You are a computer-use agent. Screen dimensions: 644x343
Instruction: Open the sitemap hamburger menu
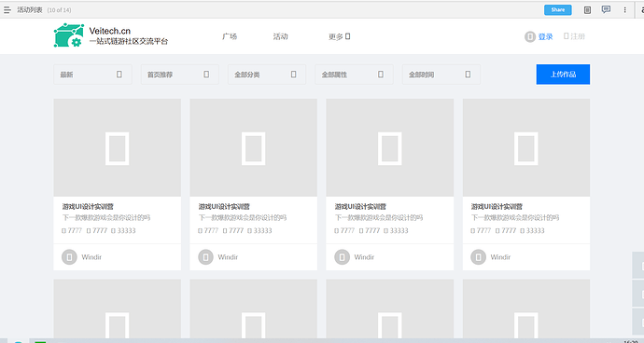tap(7, 10)
